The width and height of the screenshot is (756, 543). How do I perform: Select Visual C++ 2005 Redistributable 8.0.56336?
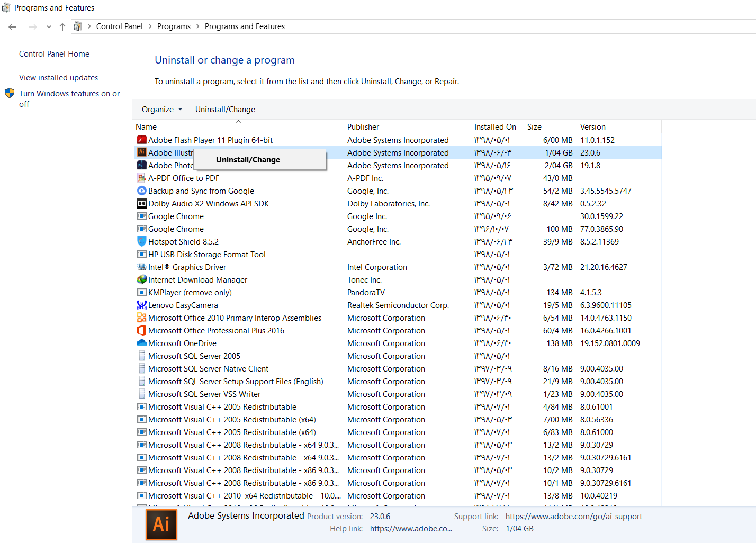point(397,419)
